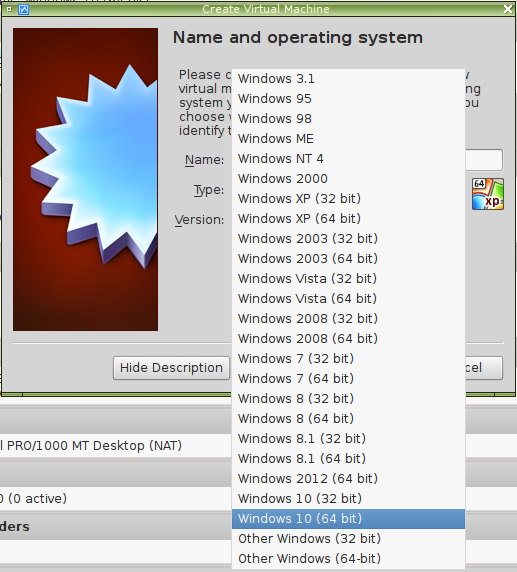Viewport: 517px width, 572px height.
Task: Click highlighted Windows 10 (64 bit) entry
Action: coord(348,518)
